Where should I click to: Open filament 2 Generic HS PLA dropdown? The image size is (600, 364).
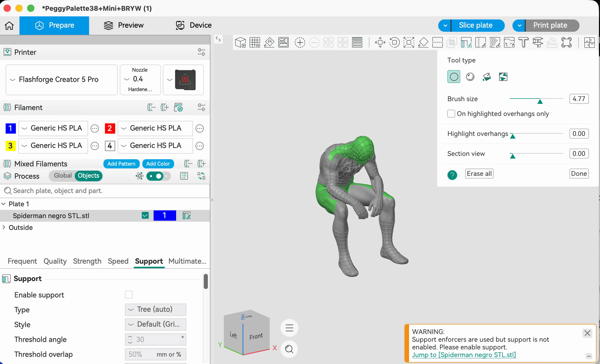coord(155,128)
